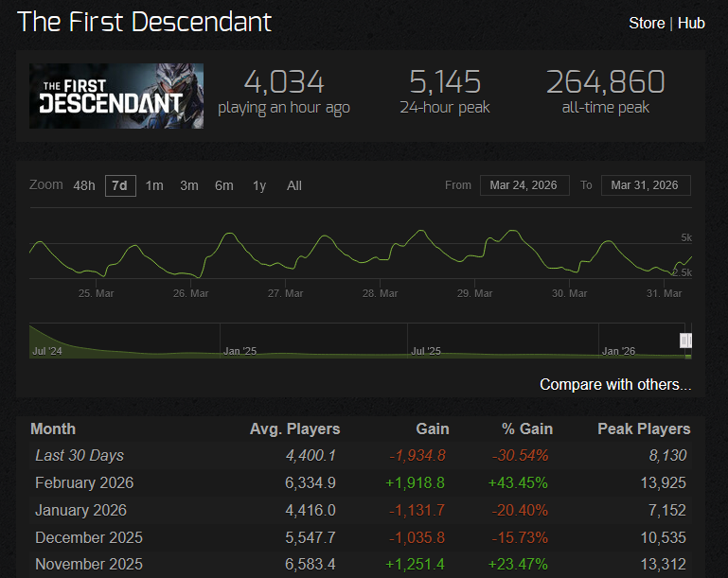
Task: Click the 13,925 peak players value
Action: click(663, 482)
